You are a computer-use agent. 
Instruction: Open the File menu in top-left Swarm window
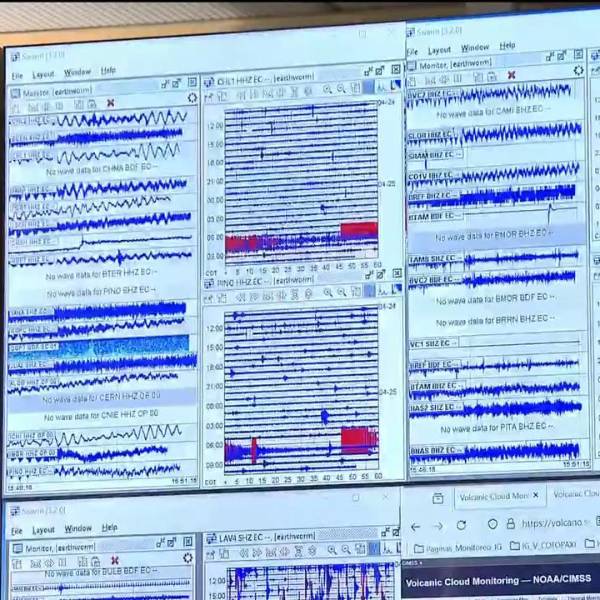(x=17, y=75)
